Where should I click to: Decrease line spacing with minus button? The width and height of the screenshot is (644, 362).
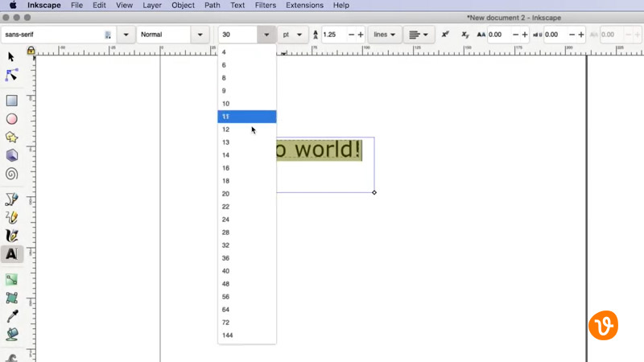351,35
